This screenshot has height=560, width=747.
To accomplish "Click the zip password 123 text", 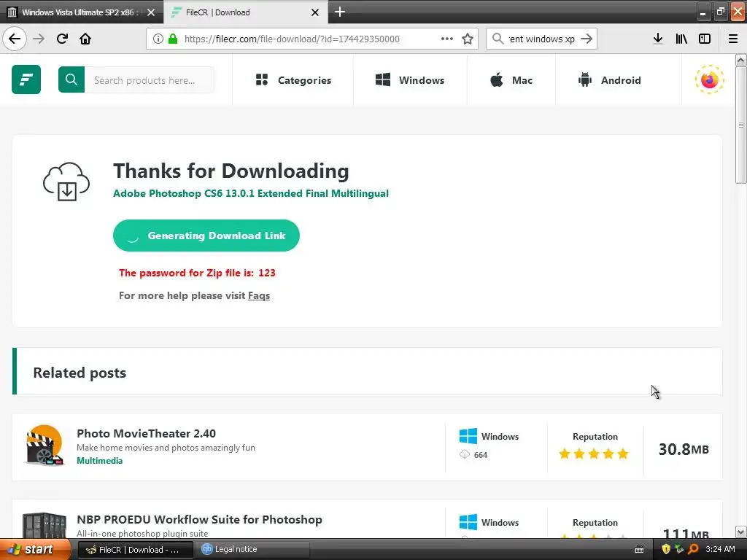I will click(197, 273).
